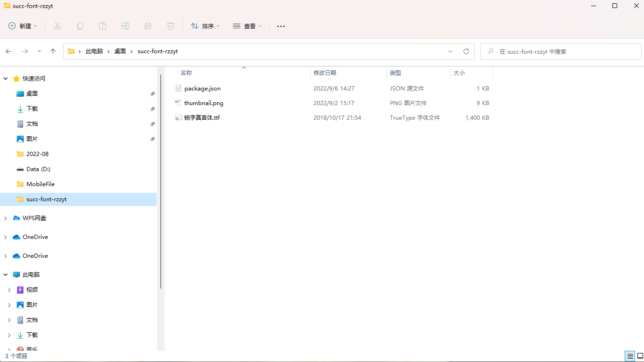Click the Rename icon in toolbar
Screen dimensions: 644x362
pyautogui.click(x=125, y=26)
